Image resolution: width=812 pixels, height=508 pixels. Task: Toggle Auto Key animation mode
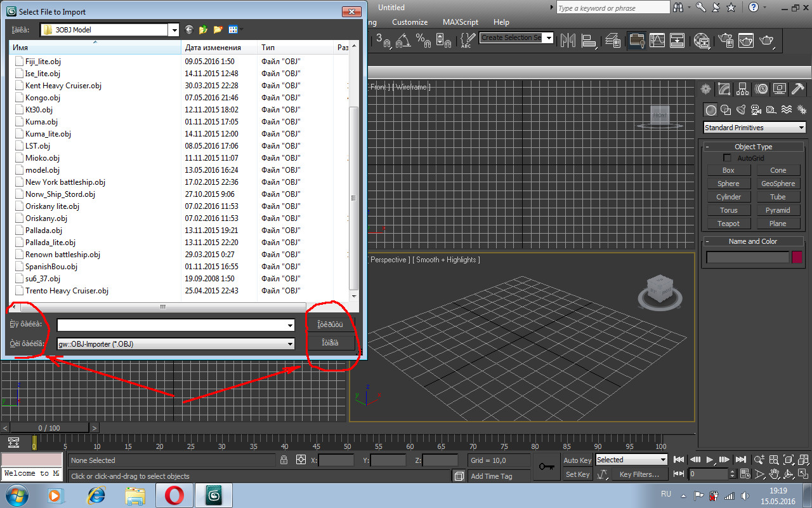(577, 460)
